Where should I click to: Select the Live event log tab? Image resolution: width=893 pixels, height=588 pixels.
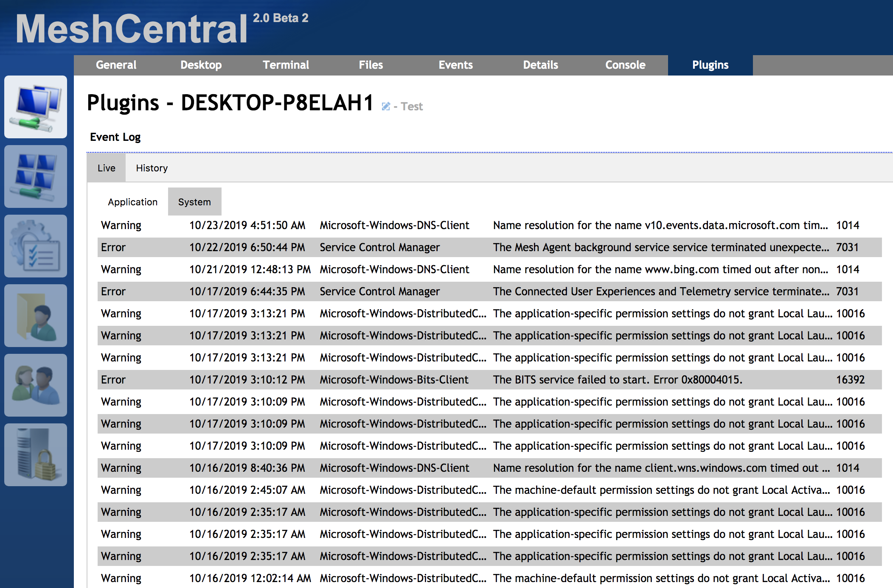pyautogui.click(x=107, y=168)
